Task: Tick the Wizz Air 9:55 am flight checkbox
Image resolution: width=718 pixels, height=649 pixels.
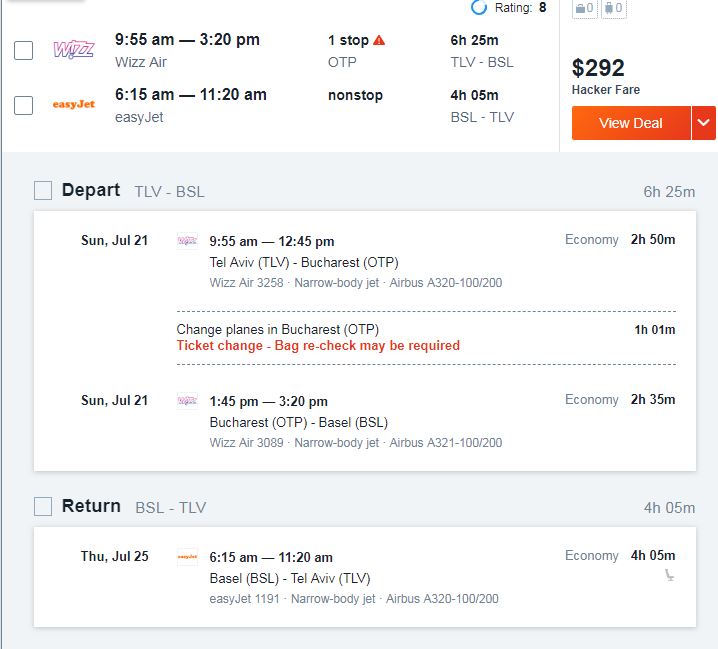Action: (23, 50)
